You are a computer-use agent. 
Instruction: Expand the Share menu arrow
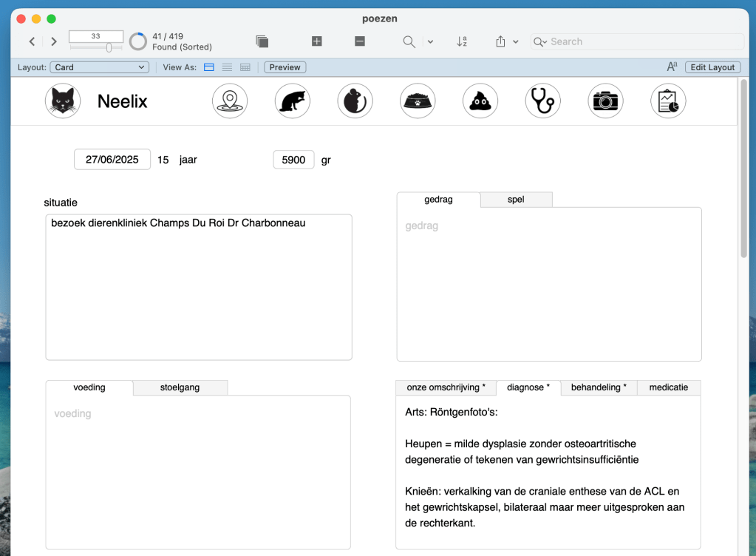pos(516,42)
